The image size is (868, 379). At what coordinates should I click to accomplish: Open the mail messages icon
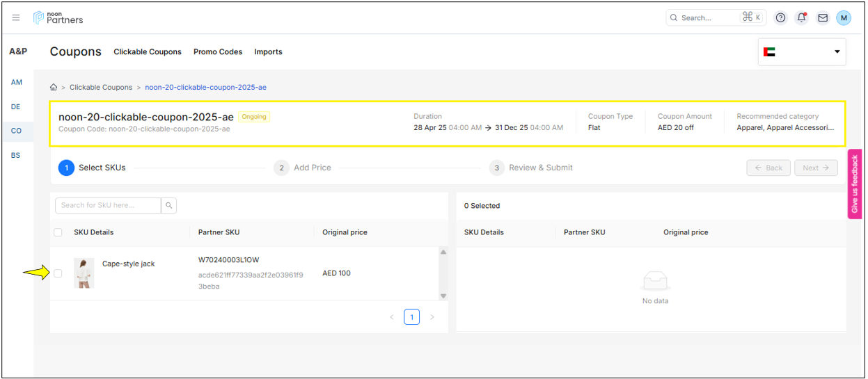pos(822,18)
